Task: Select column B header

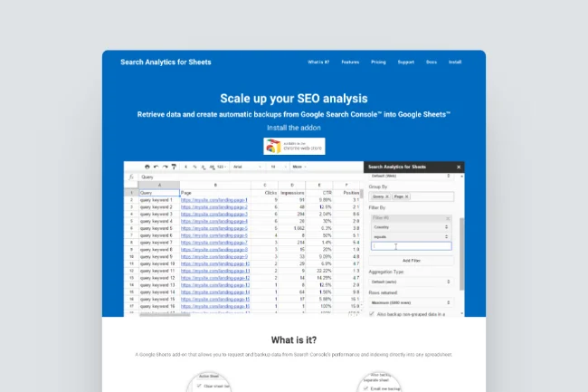Action: click(x=215, y=185)
